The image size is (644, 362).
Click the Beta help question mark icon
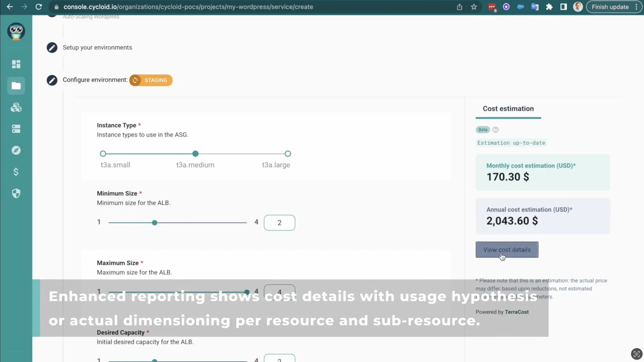pos(495,130)
